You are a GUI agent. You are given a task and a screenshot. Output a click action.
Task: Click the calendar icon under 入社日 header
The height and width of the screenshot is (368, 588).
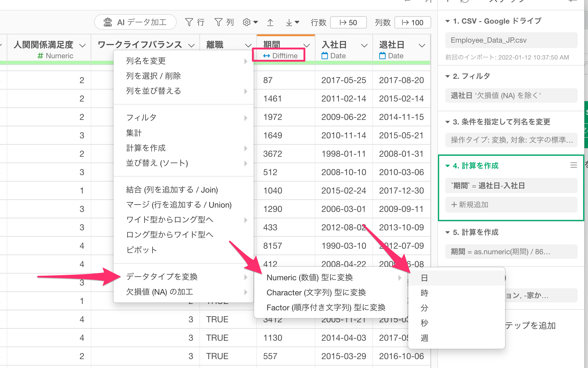(x=325, y=56)
